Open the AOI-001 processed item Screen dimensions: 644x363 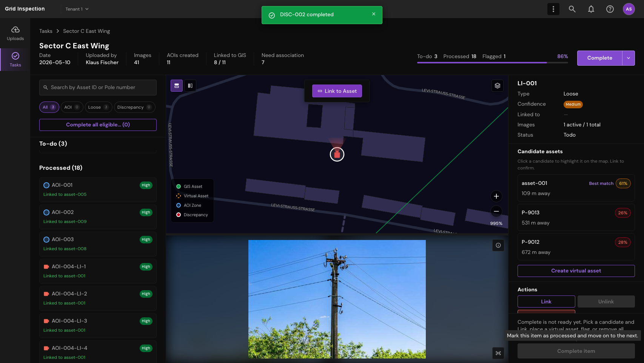[x=98, y=190]
